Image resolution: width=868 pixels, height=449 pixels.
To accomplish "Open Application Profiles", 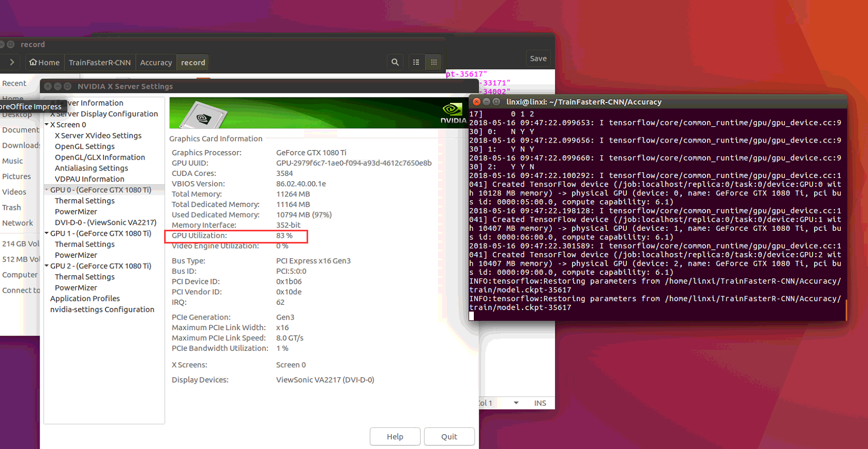I will [85, 298].
